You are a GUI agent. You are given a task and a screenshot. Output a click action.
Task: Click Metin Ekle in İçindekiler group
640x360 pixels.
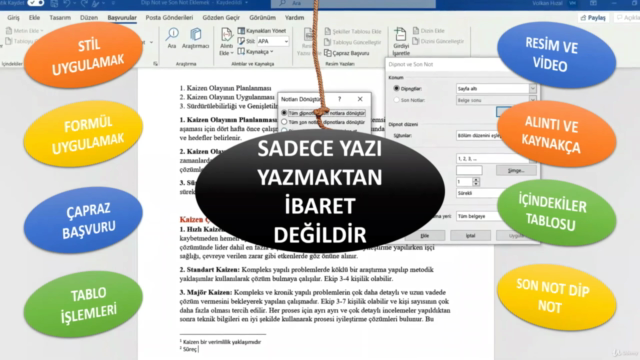tap(24, 31)
